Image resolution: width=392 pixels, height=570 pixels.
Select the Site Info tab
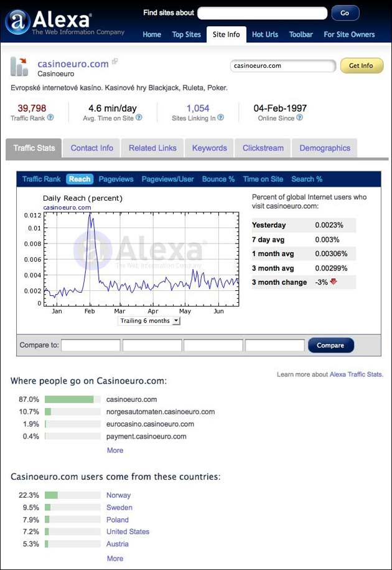pyautogui.click(x=226, y=34)
